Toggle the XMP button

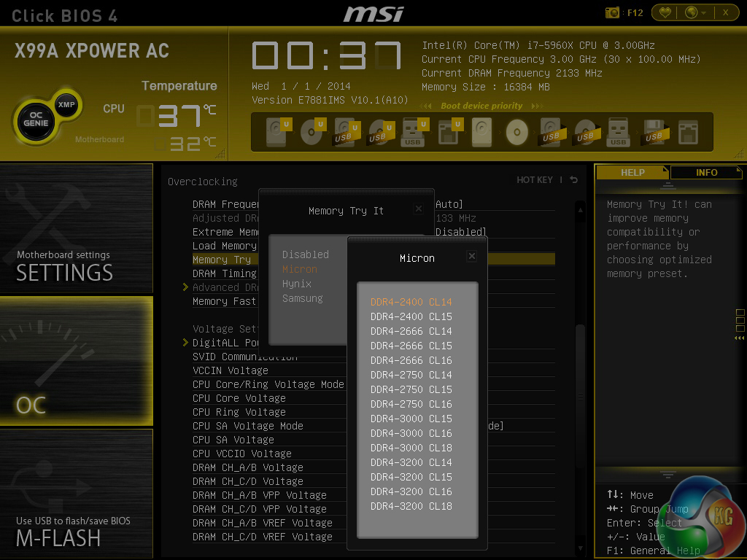click(x=66, y=104)
